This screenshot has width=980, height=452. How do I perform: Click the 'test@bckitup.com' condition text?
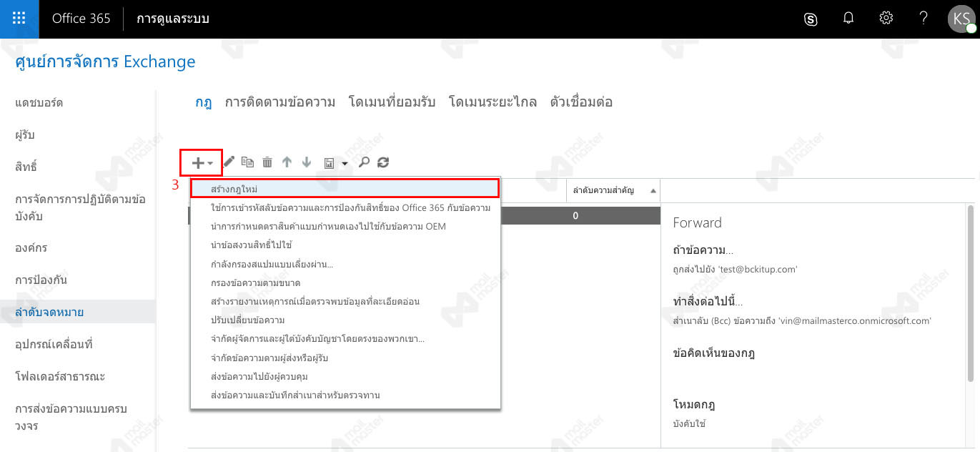click(x=736, y=270)
